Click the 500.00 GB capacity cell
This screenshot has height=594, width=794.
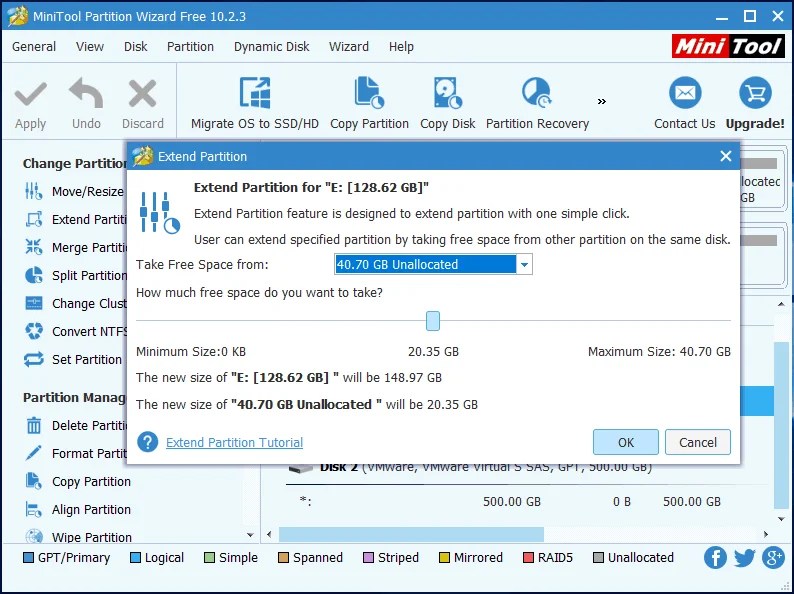click(511, 502)
